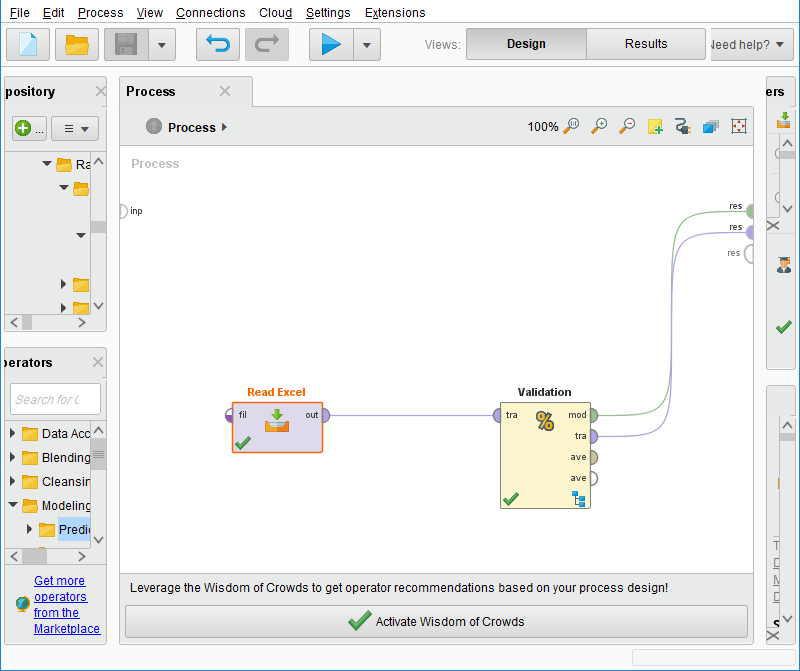Open the Repository list menu dropdown
800x671 pixels.
(x=75, y=128)
